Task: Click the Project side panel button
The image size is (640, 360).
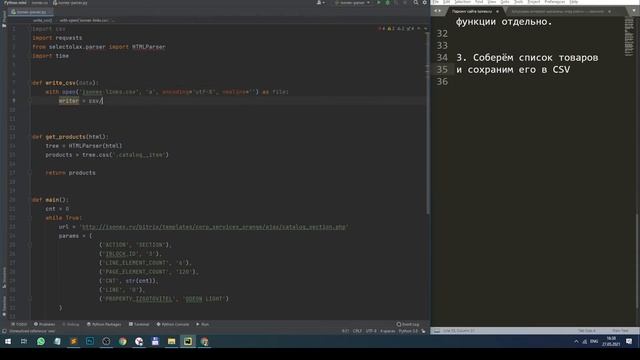Action: tap(4, 18)
